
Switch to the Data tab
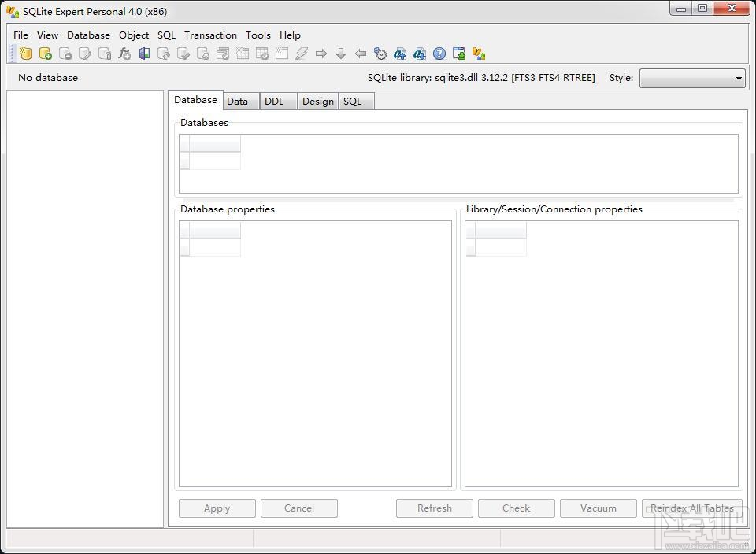(x=241, y=102)
